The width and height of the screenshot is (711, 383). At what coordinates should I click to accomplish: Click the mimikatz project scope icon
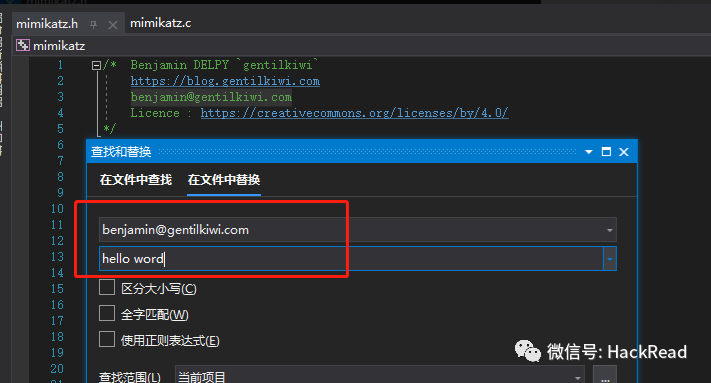(23, 45)
